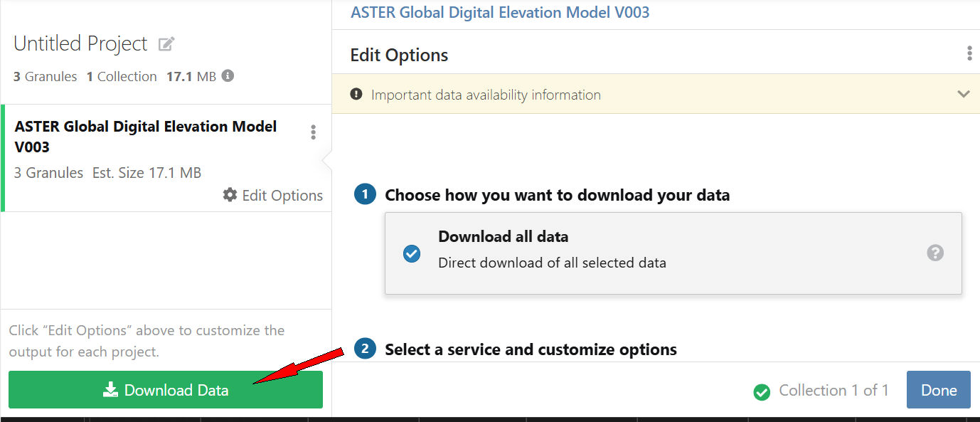Click Important data availability information text

coord(486,95)
